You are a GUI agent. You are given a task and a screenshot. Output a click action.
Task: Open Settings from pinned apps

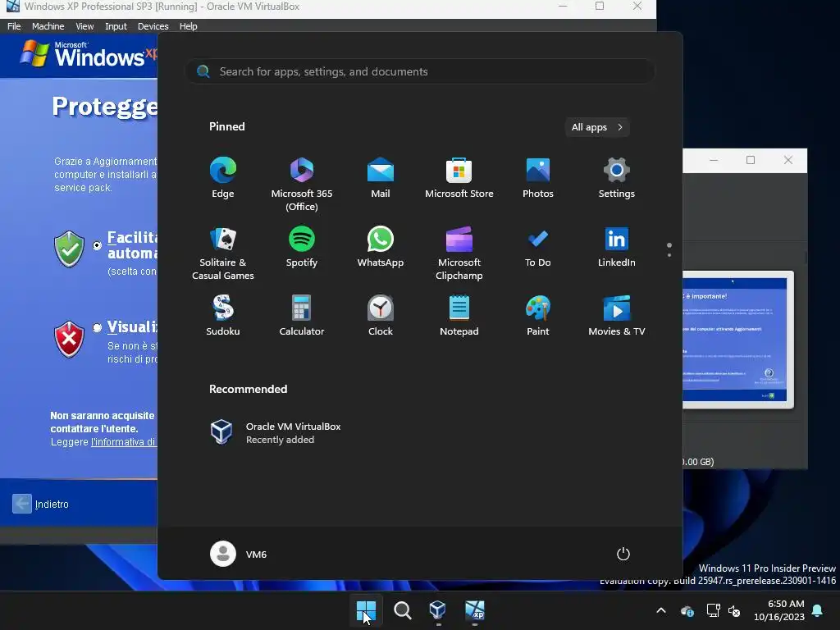point(617,178)
